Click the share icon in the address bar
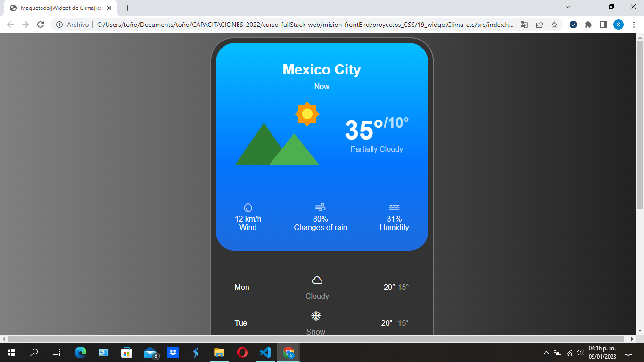 [539, 25]
